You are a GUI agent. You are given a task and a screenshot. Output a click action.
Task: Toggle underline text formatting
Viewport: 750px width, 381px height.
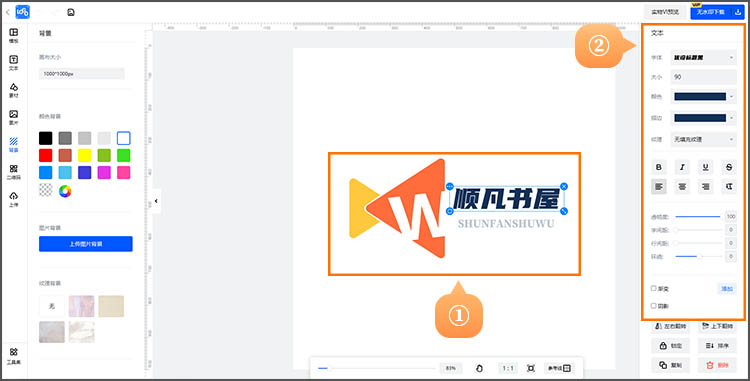706,167
